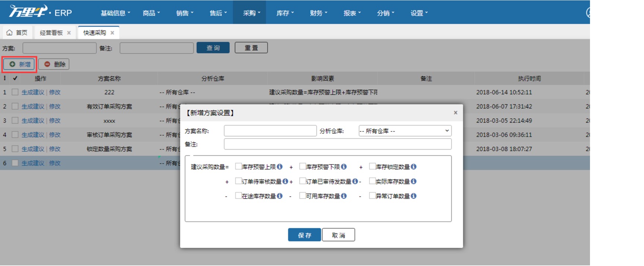Switch to the 经营看板 tab
This screenshot has width=644, height=266.
coord(51,33)
